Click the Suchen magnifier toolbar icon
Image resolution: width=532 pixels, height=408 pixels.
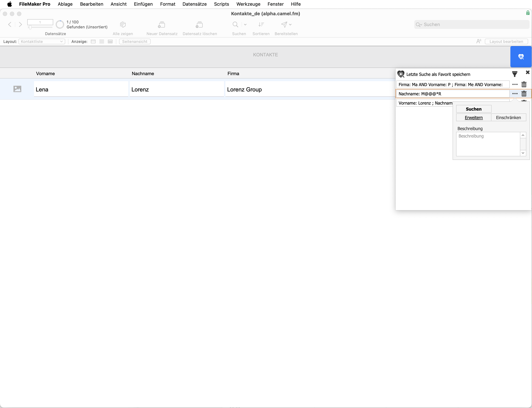click(x=235, y=24)
